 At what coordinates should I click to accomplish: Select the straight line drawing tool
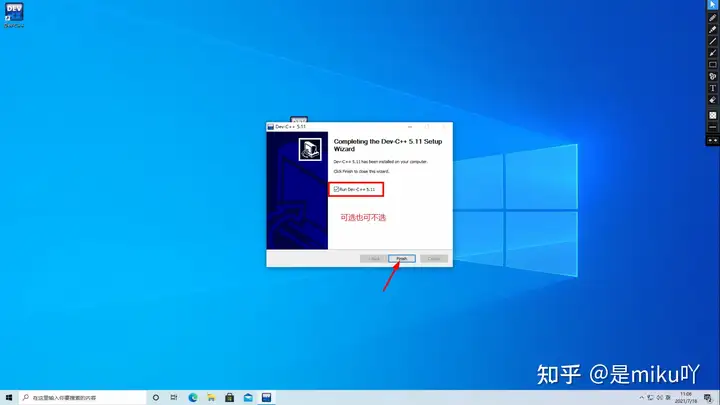712,41
